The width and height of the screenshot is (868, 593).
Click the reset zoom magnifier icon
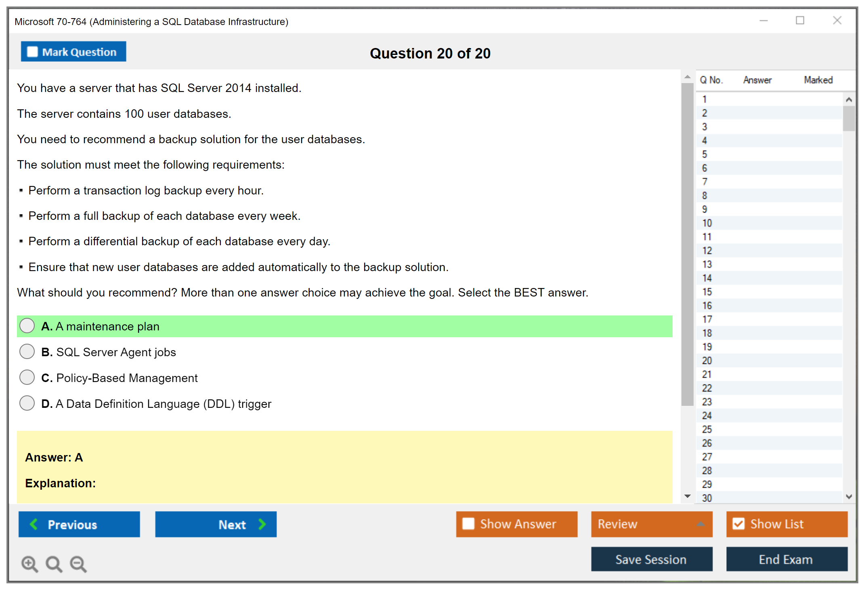tap(54, 564)
